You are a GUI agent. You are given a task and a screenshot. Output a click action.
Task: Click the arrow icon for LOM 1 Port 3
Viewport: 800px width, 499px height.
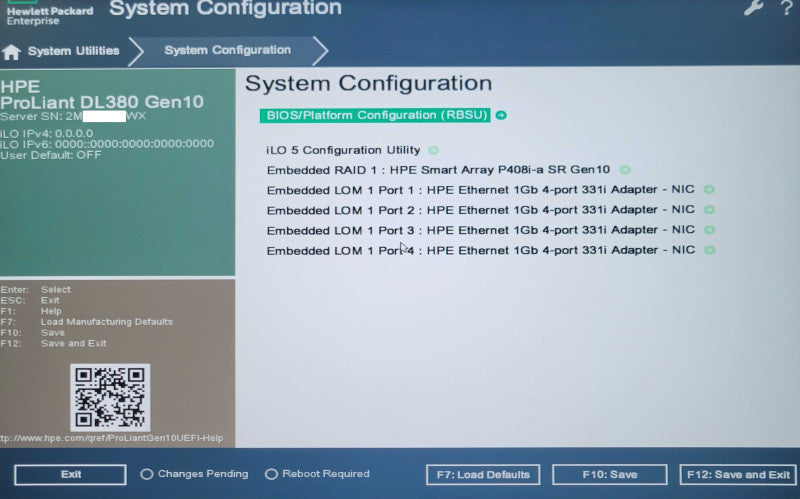coord(709,230)
